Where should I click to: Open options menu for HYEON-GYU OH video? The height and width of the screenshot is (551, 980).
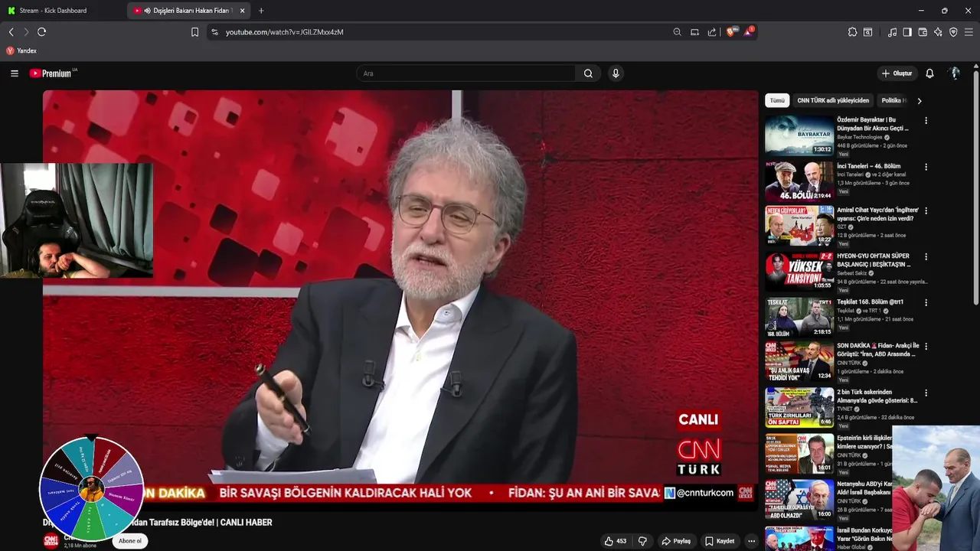pyautogui.click(x=926, y=256)
